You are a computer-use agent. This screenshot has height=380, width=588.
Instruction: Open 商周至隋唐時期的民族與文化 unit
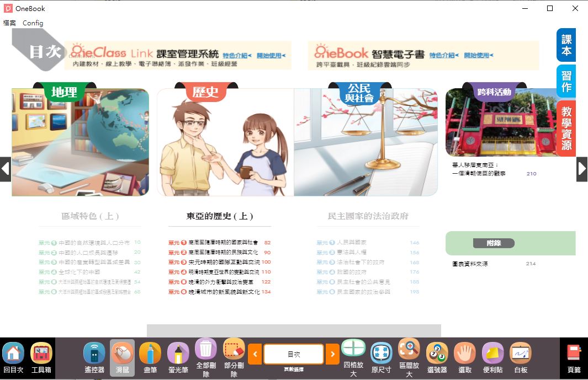coord(220,252)
